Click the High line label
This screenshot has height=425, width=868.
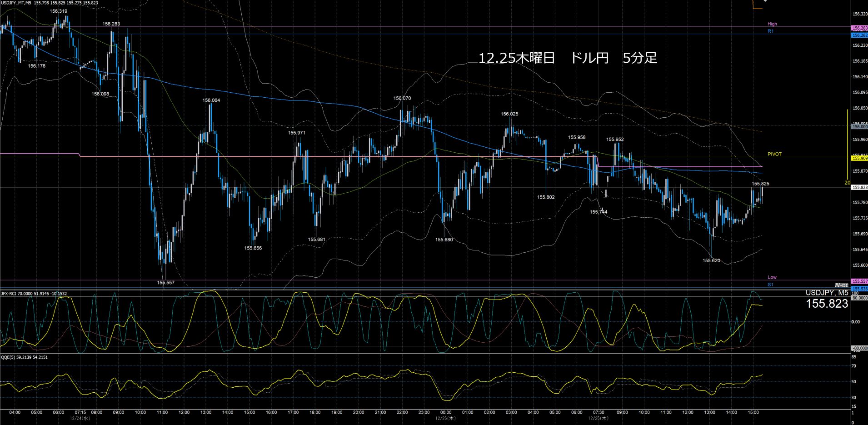point(772,24)
